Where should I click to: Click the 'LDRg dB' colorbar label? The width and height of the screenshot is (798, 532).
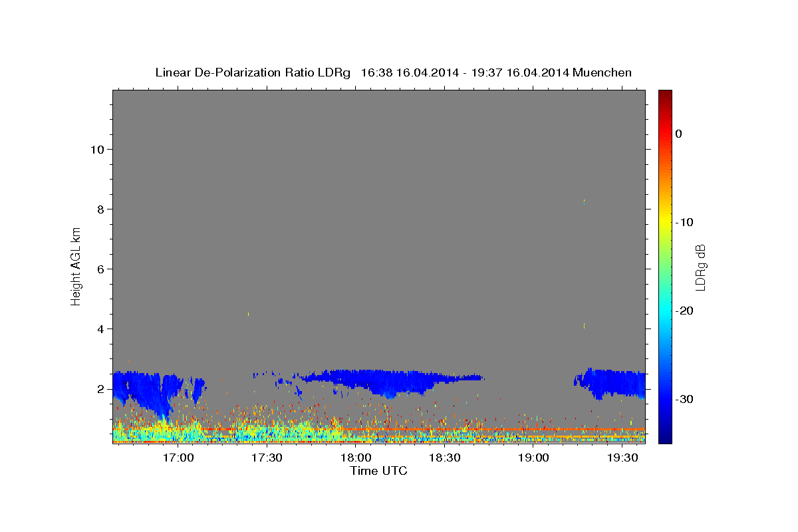pos(700,267)
